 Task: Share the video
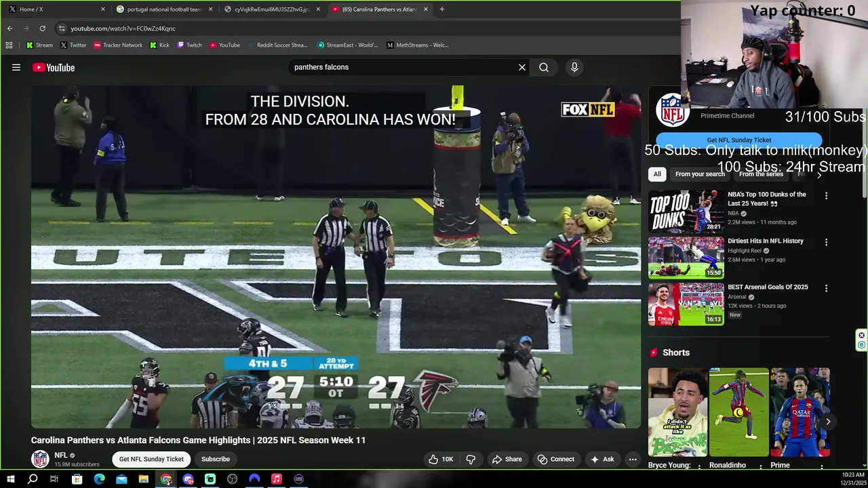click(x=507, y=459)
